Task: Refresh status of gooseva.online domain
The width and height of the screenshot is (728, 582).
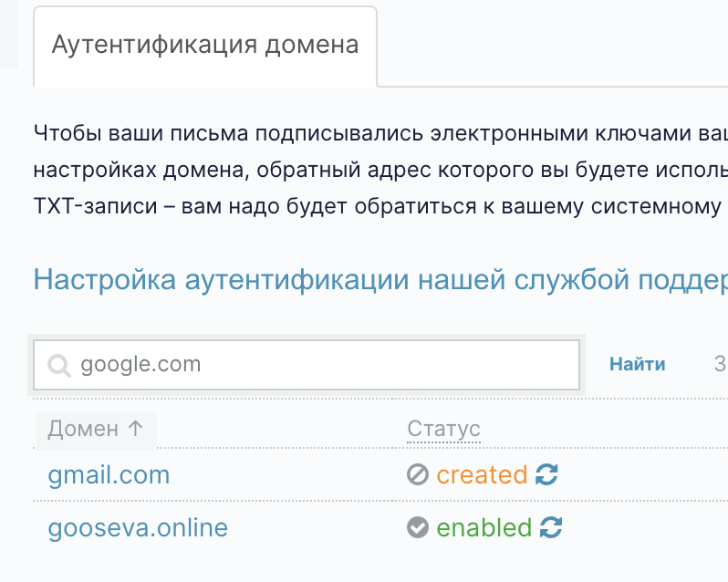Action: pyautogui.click(x=550, y=527)
